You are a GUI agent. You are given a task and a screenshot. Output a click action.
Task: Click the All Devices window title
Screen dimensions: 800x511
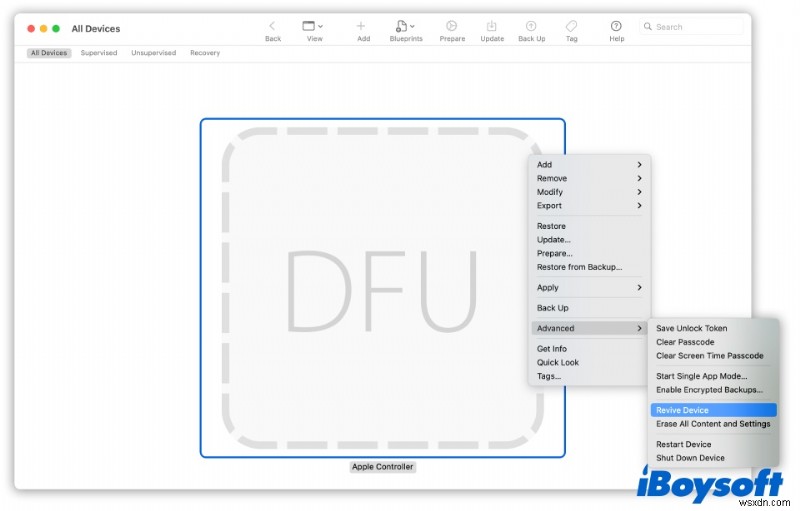tap(96, 29)
